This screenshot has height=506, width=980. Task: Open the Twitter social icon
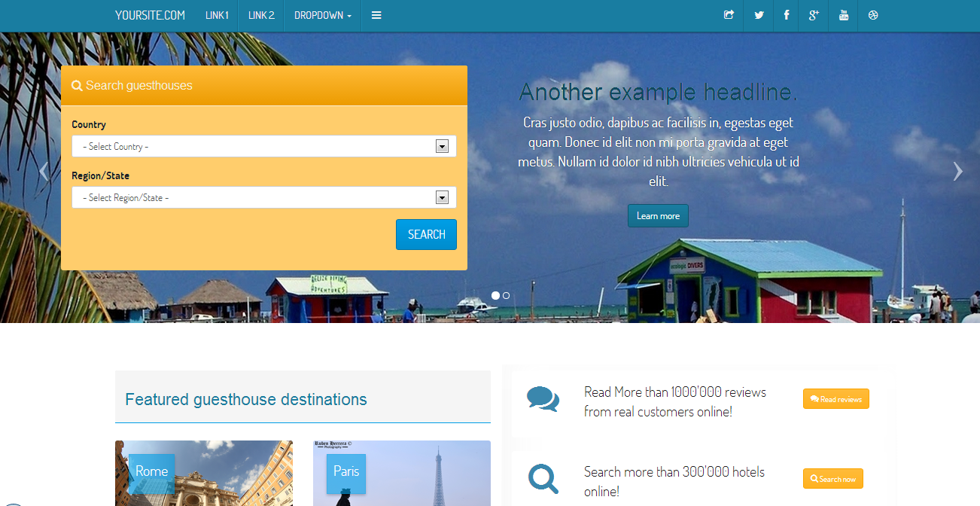759,15
